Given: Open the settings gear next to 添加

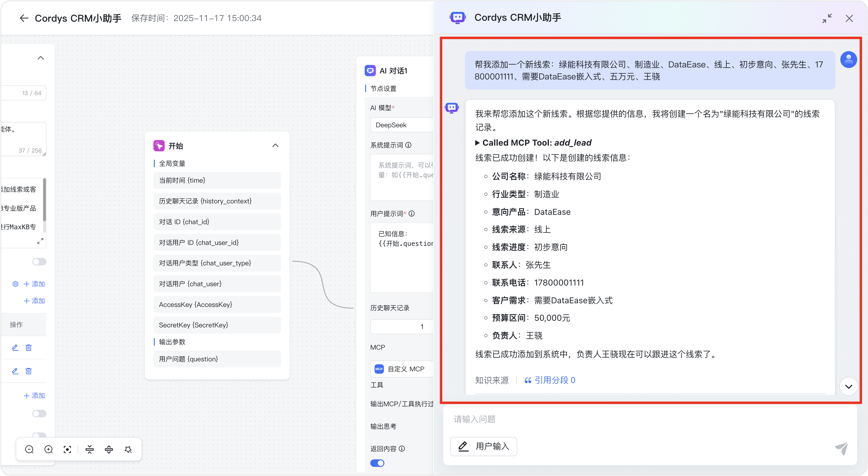Looking at the screenshot, I should tap(15, 284).
